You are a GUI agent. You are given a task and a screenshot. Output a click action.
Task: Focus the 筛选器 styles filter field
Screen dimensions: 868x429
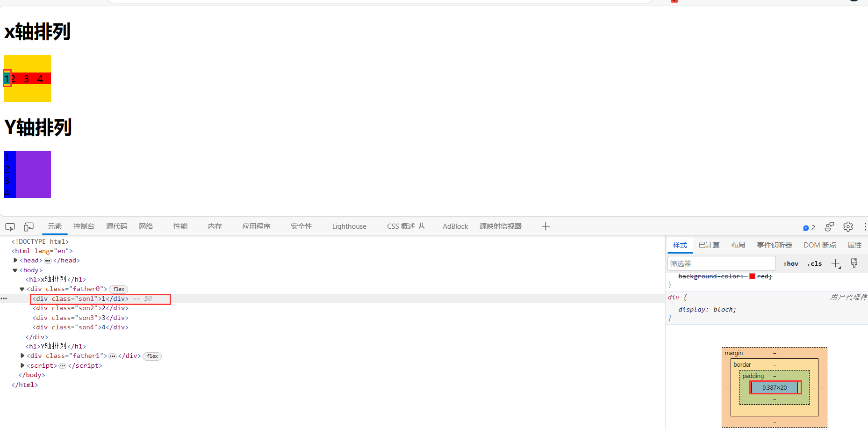pyautogui.click(x=721, y=264)
